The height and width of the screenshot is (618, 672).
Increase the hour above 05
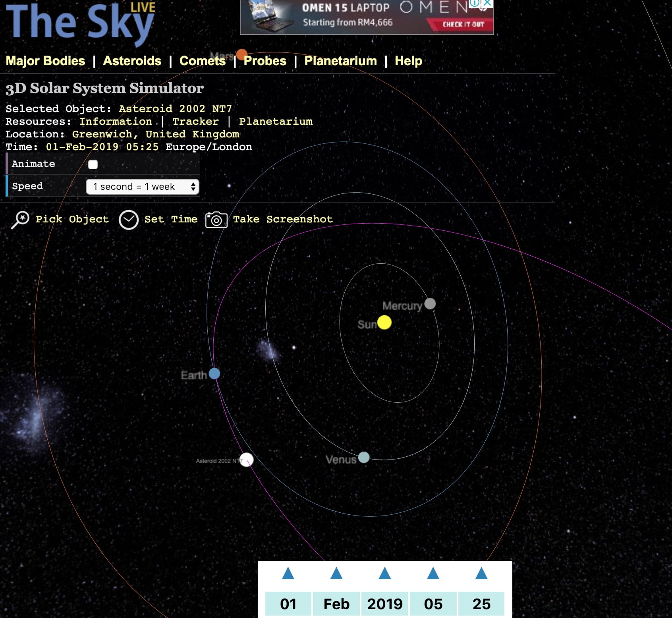(x=433, y=573)
